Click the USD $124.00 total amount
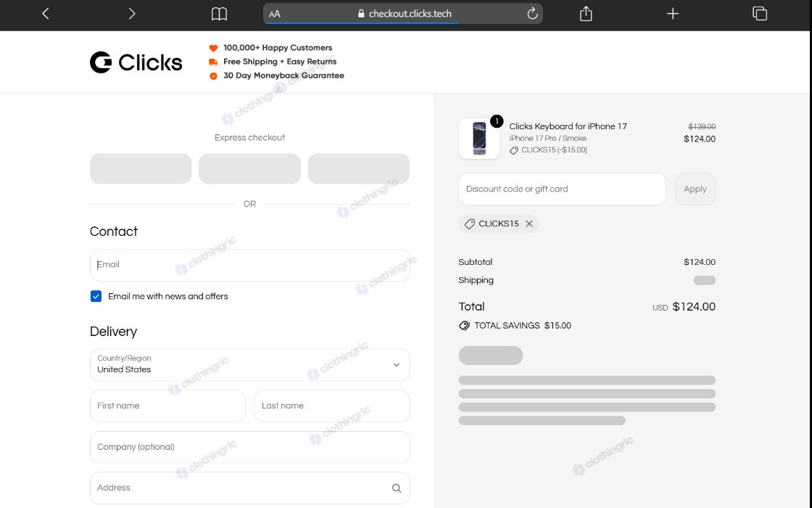 click(684, 307)
